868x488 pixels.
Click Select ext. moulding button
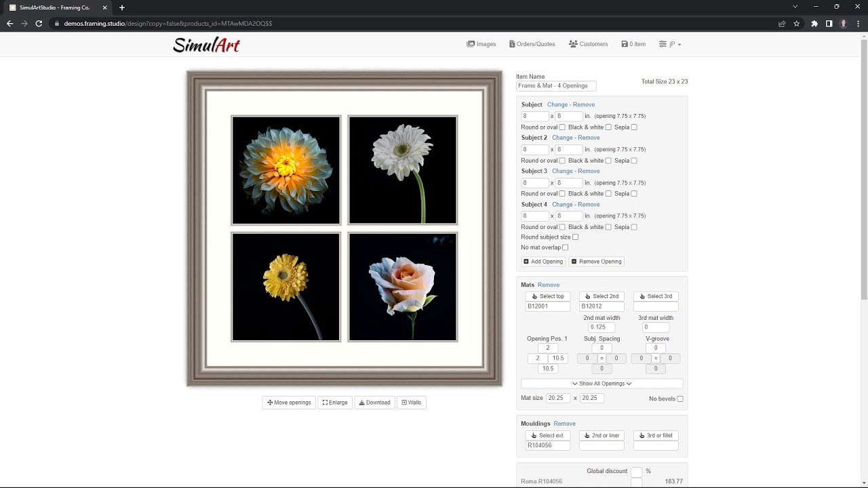[548, 436]
